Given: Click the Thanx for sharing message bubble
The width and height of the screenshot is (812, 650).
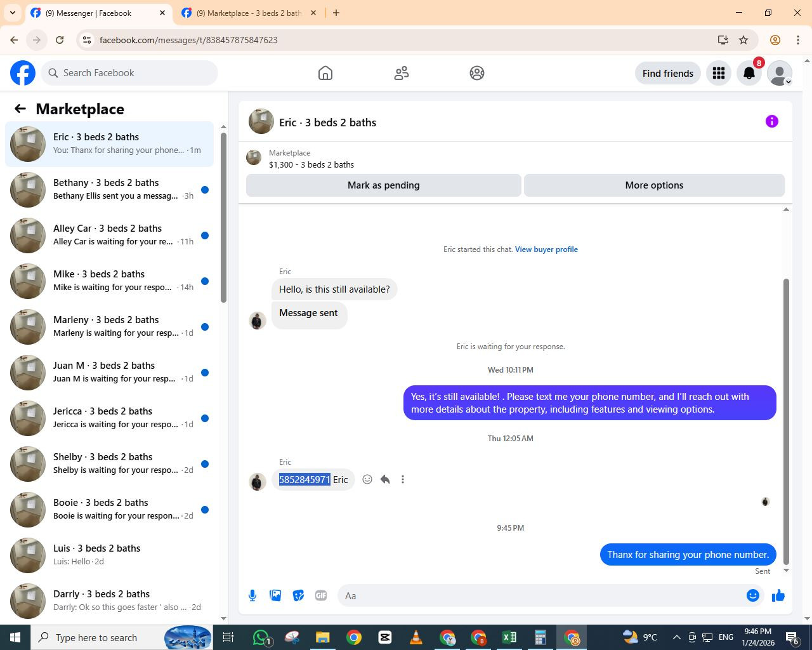Looking at the screenshot, I should (x=688, y=555).
